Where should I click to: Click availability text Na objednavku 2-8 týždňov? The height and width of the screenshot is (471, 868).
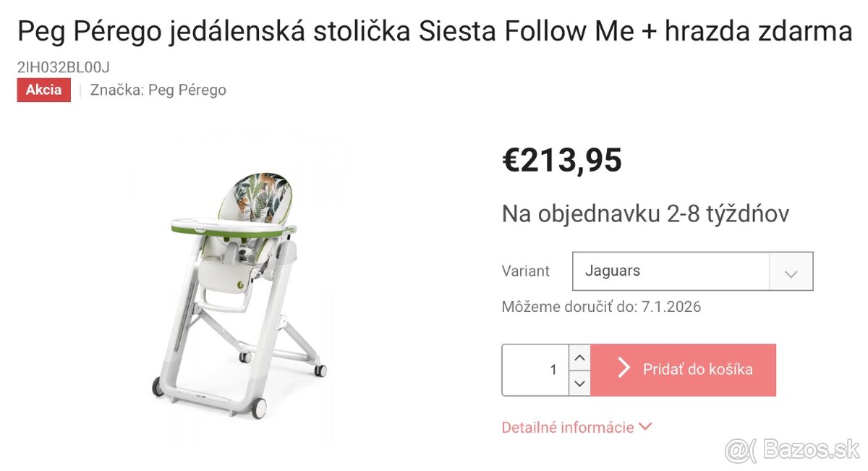646,213
